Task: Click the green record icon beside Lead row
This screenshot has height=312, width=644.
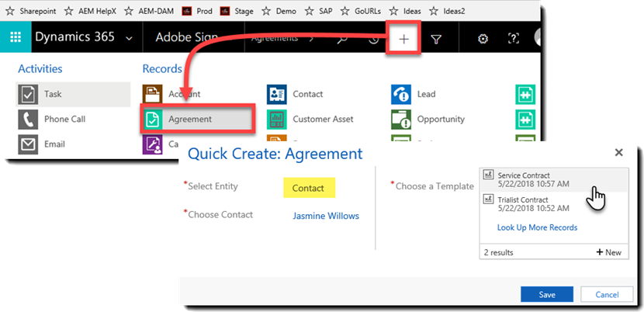Action: coord(525,94)
